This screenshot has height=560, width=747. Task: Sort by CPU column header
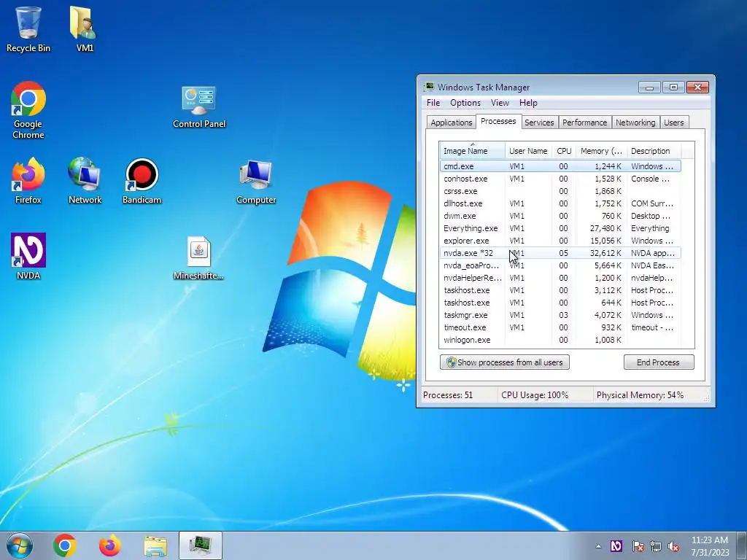564,151
